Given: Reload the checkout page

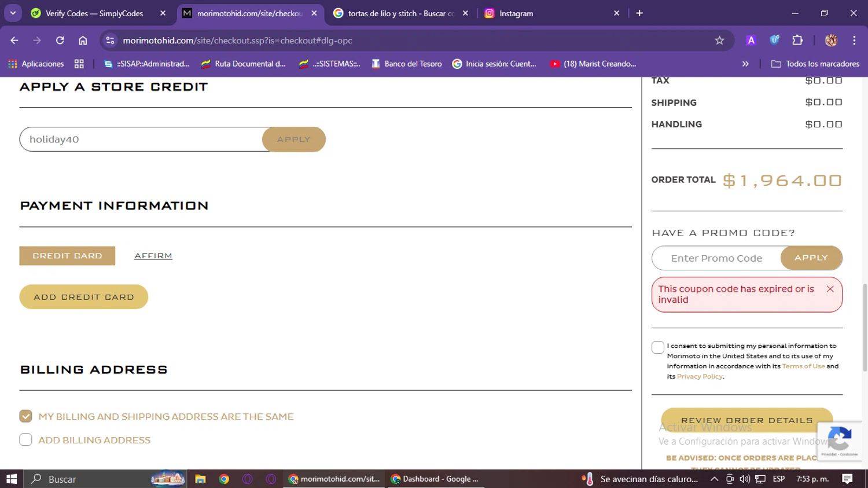Looking at the screenshot, I should point(60,41).
